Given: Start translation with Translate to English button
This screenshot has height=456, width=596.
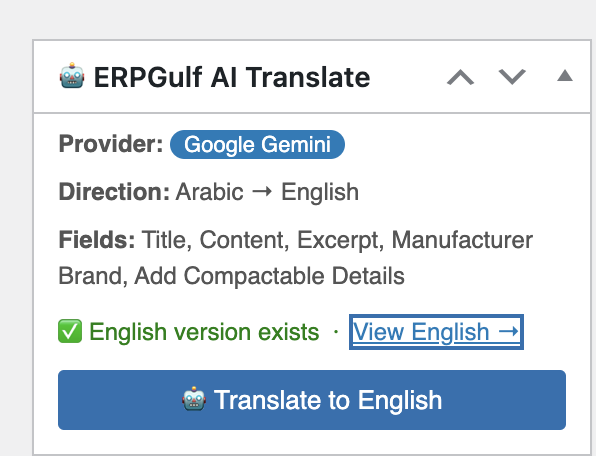Looking at the screenshot, I should click(x=312, y=400).
